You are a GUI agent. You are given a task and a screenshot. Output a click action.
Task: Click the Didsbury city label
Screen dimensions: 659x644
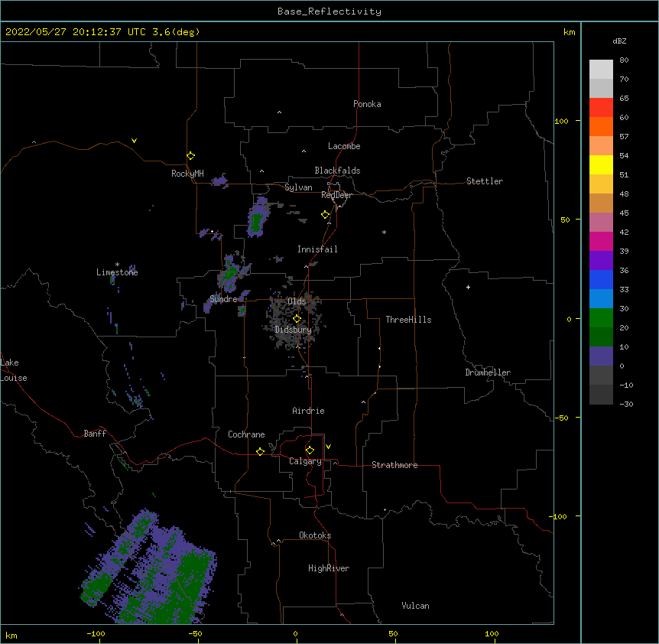pyautogui.click(x=294, y=330)
